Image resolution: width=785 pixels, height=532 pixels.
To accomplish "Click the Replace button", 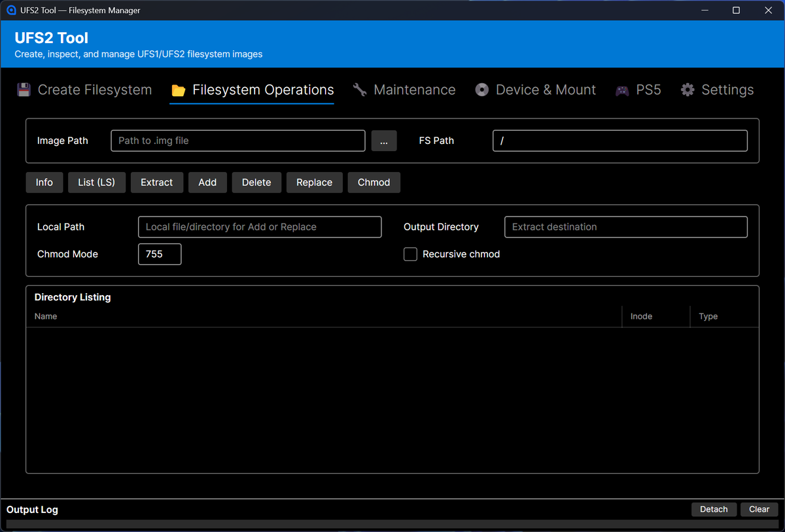I will pyautogui.click(x=315, y=183).
